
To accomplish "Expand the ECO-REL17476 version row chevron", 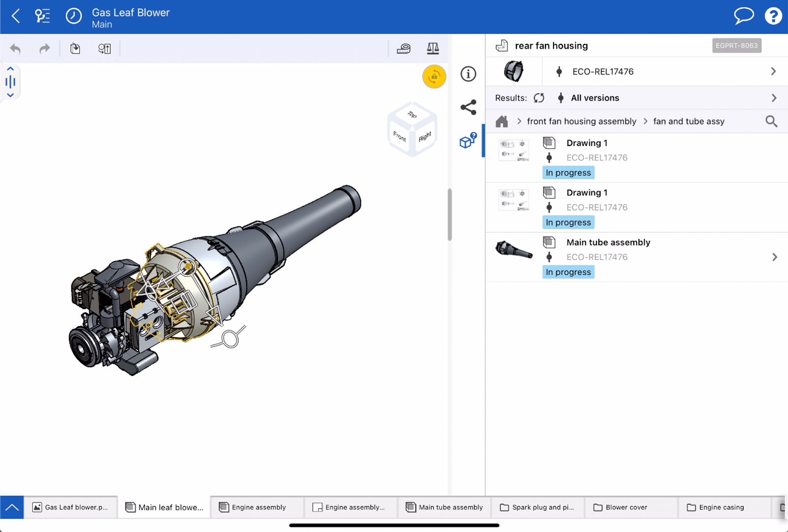I will coord(773,72).
